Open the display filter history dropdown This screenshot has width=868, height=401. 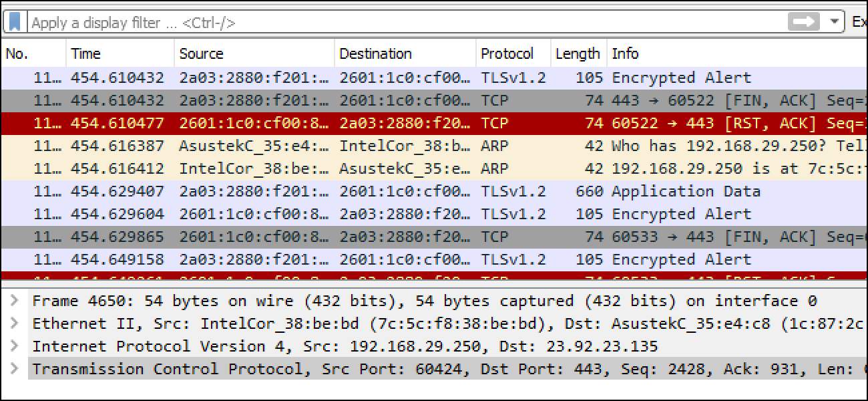834,22
